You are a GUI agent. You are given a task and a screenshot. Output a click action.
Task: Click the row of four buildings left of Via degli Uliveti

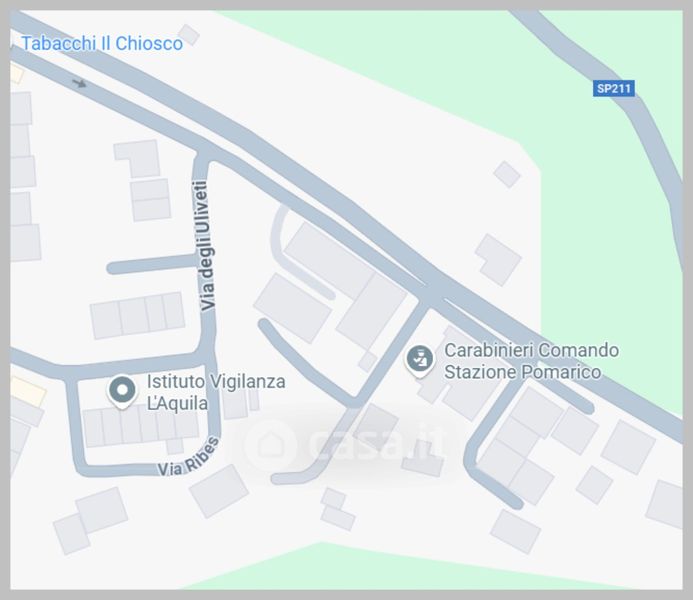click(x=137, y=315)
